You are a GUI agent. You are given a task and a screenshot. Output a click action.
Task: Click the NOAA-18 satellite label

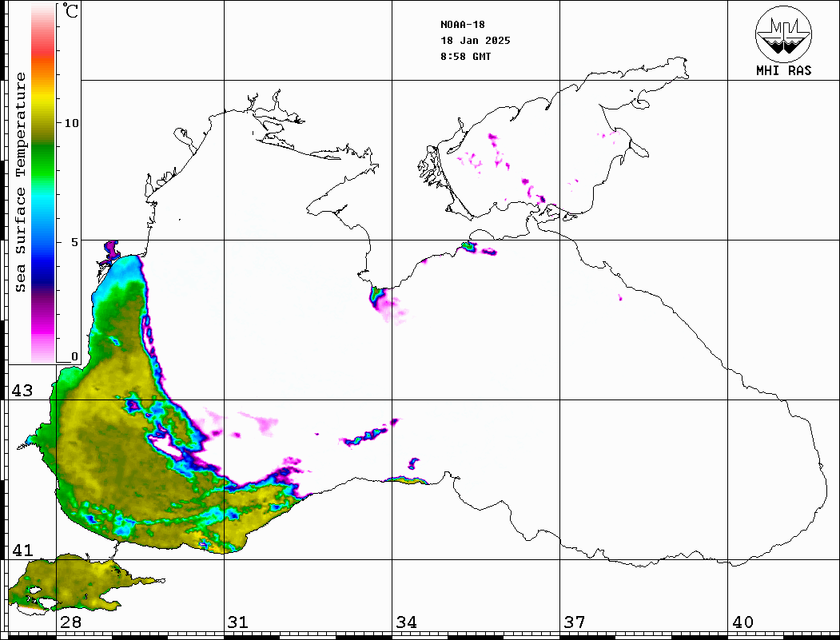(x=462, y=25)
